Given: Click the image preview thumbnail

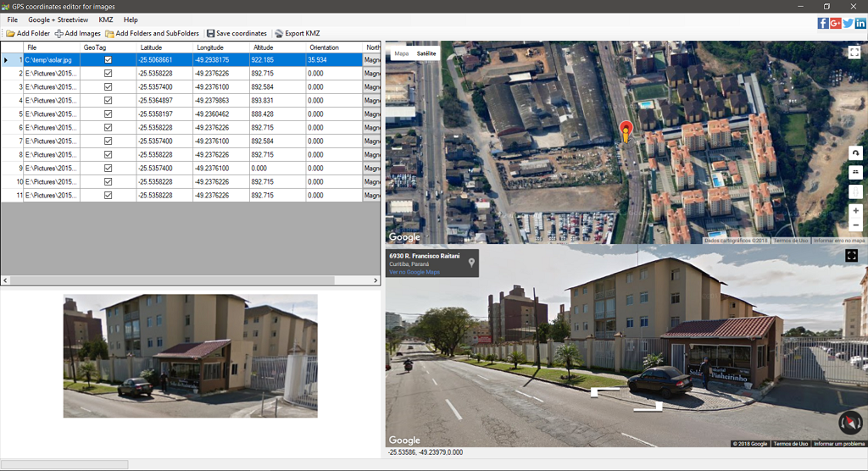Looking at the screenshot, I should pyautogui.click(x=190, y=356).
